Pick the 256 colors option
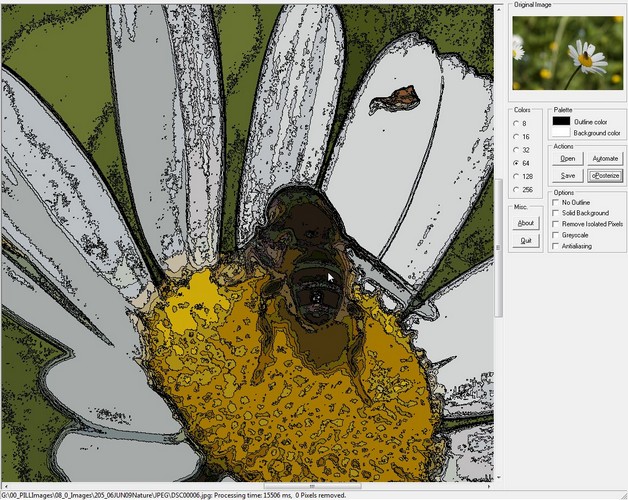Screen dimensions: 628x500 [x=516, y=188]
